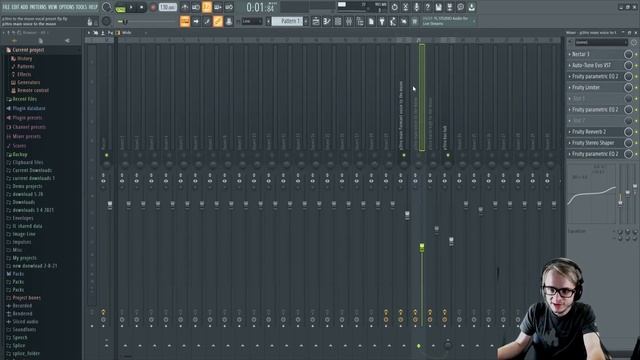
Task: Click the undo history icon
Action: [x=394, y=7]
